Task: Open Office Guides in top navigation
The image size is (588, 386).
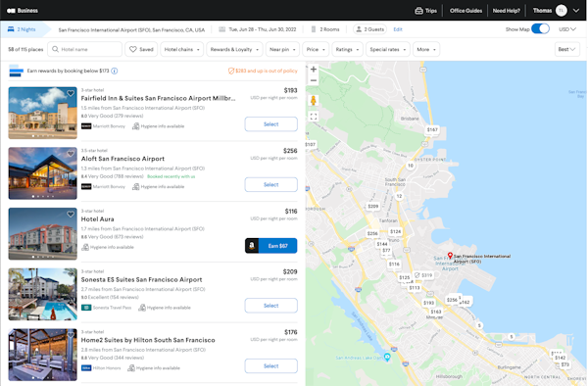Action: (465, 11)
